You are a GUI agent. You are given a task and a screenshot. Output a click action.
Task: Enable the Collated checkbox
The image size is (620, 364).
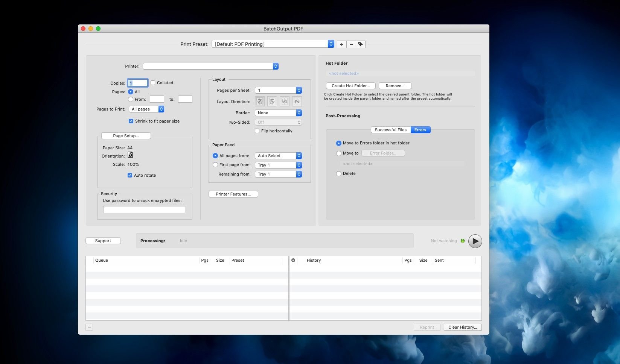pos(153,83)
